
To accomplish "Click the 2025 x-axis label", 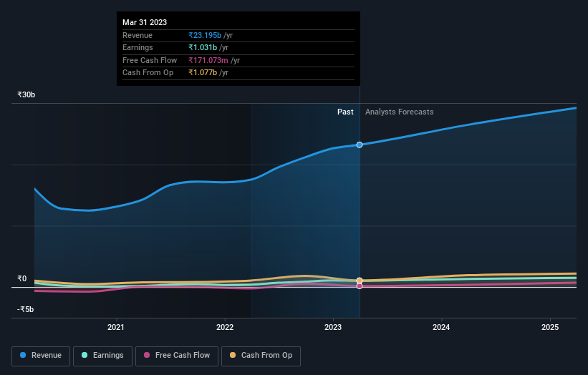I will point(550,327).
